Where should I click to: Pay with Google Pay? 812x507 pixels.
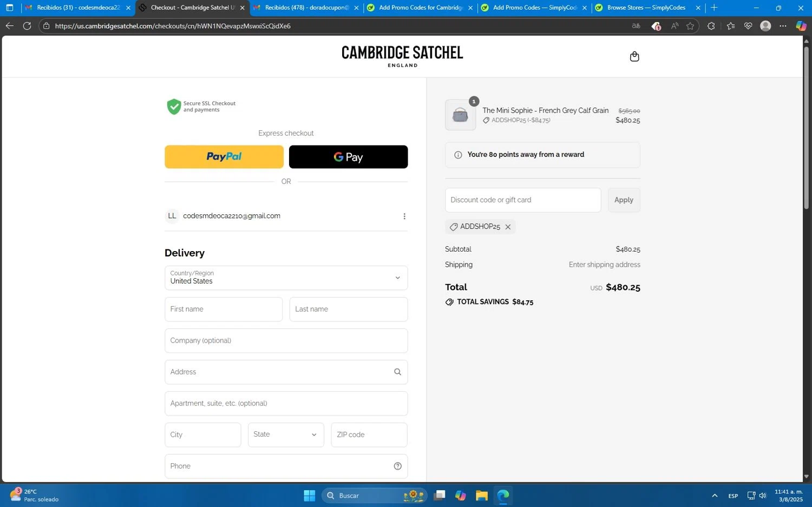(x=348, y=157)
